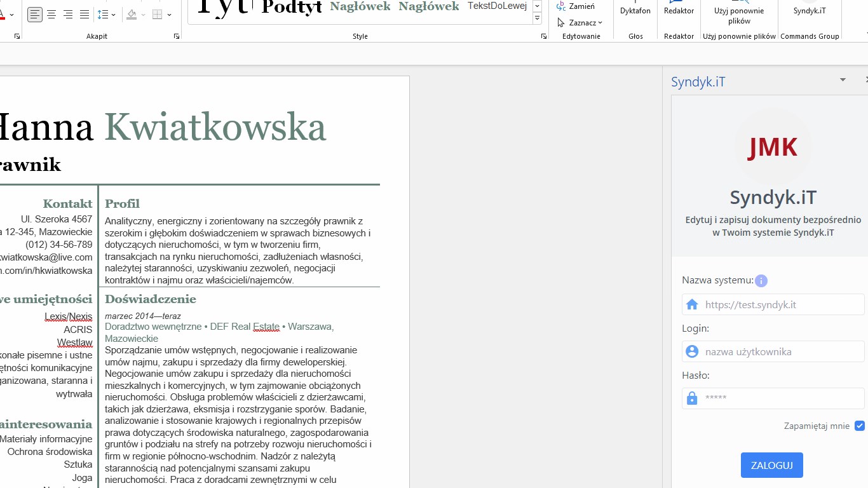Apply the Nagłówek style next to Podtytuł
Viewport: 868px width, 488px height.
(x=360, y=6)
